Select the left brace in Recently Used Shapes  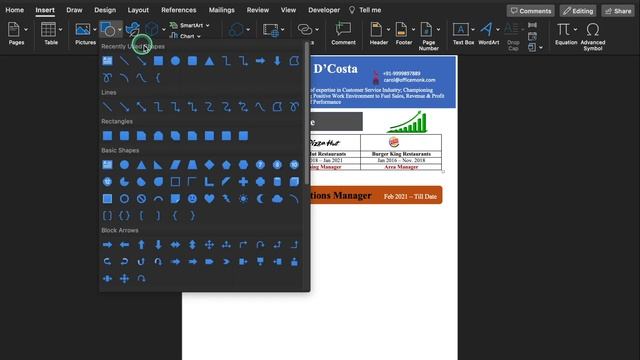click(158, 78)
